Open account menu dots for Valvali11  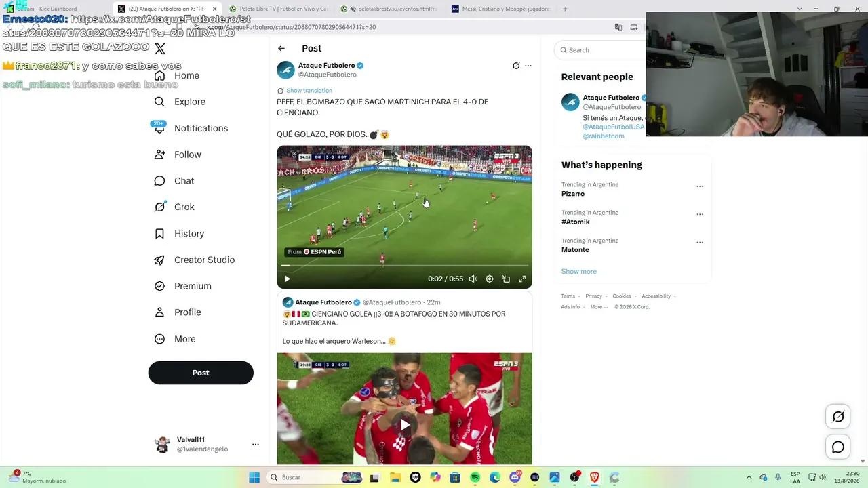tap(256, 445)
